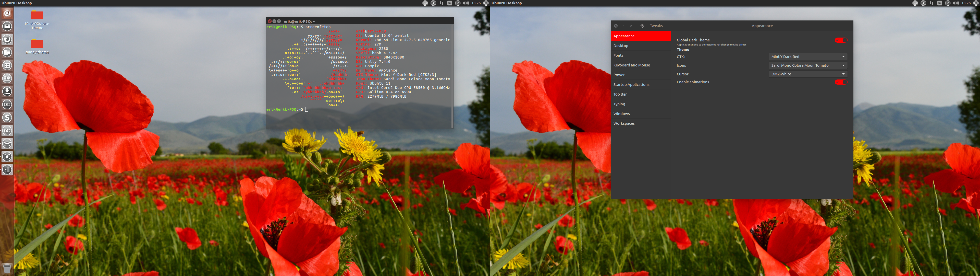980x276 pixels.
Task: Toggle the Enable animations switch
Action: (841, 82)
